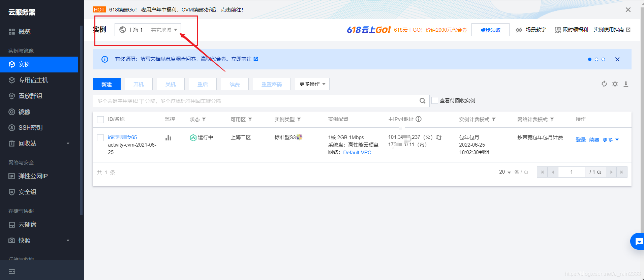Click the page number input field
Image resolution: width=644 pixels, height=280 pixels.
click(572, 172)
